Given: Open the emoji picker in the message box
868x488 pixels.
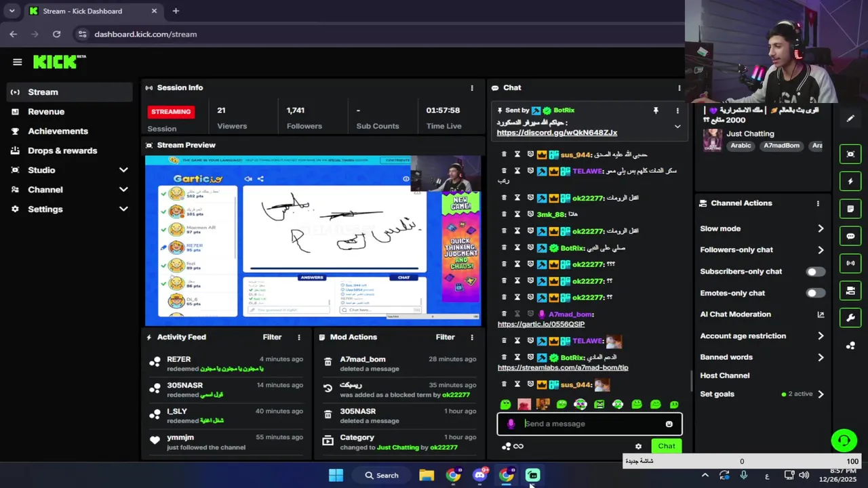Looking at the screenshot, I should (669, 424).
